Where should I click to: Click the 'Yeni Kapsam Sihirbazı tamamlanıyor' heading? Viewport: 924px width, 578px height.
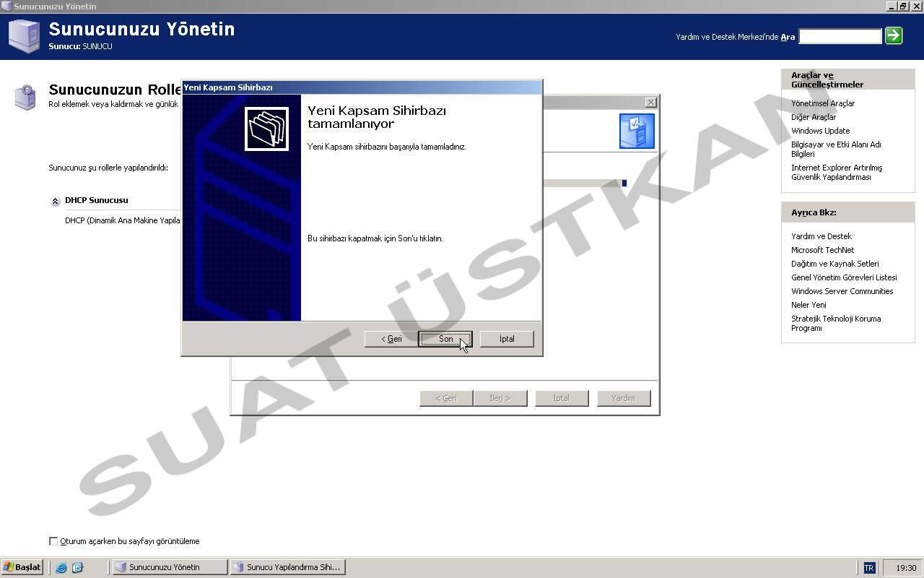[377, 117]
